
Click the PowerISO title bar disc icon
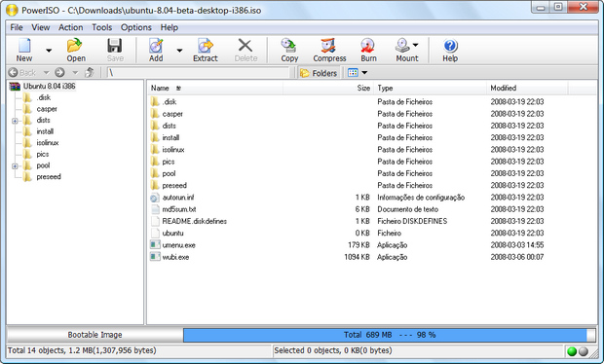click(12, 10)
